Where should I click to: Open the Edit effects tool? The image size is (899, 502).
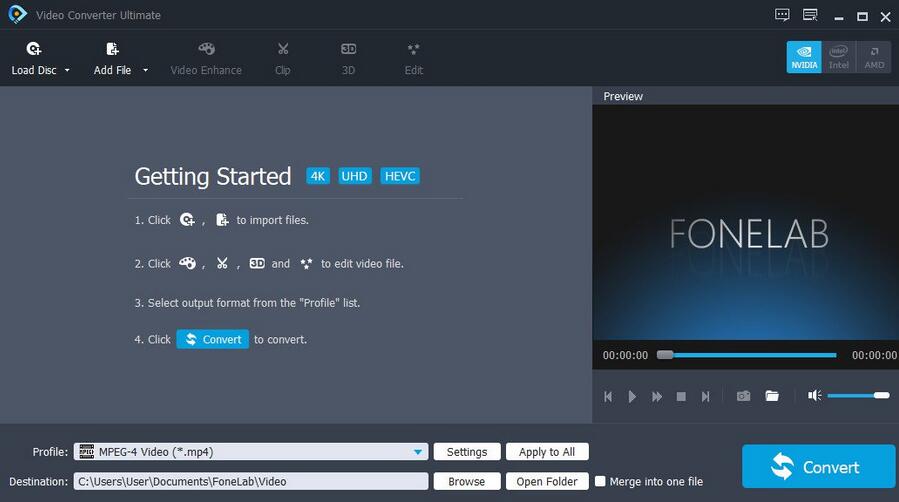(413, 59)
